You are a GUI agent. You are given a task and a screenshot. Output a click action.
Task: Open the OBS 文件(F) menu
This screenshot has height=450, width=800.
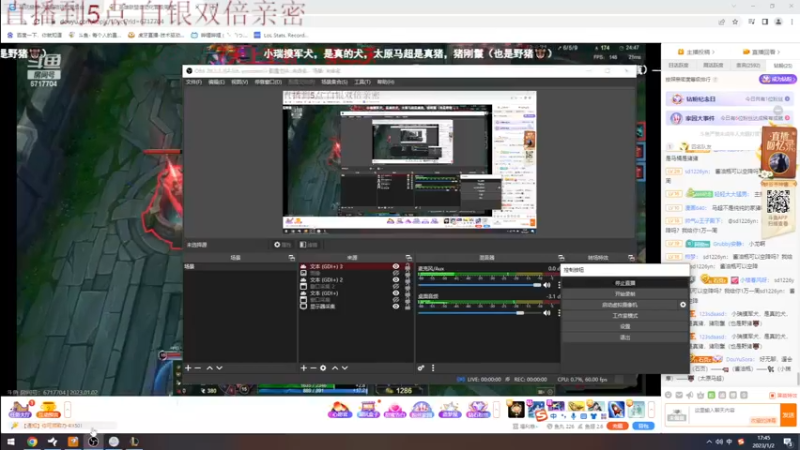[194, 82]
